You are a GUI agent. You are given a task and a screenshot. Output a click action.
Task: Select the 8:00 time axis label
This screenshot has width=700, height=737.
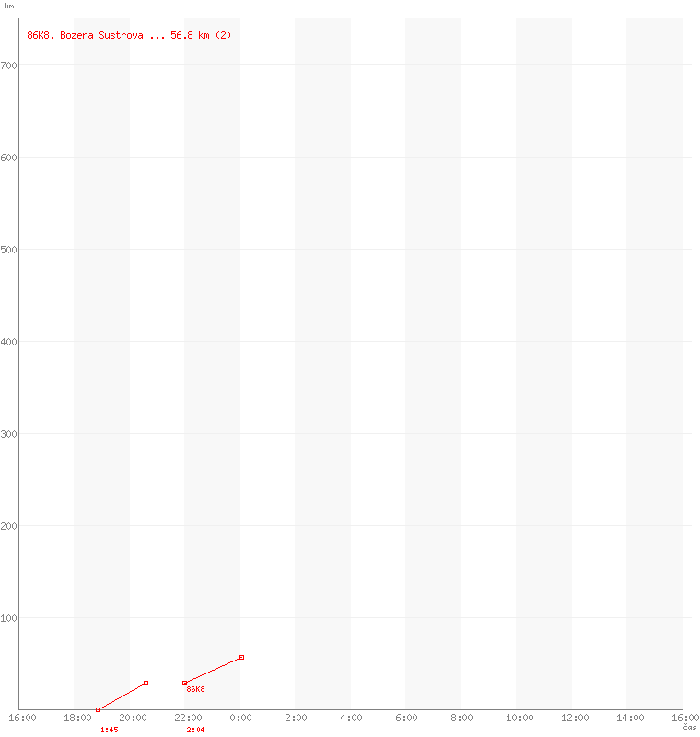point(462,718)
